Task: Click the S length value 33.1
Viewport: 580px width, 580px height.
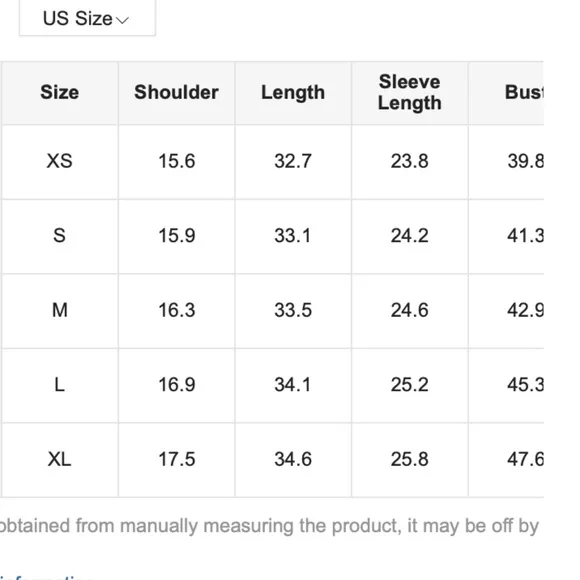Action: 293,236
